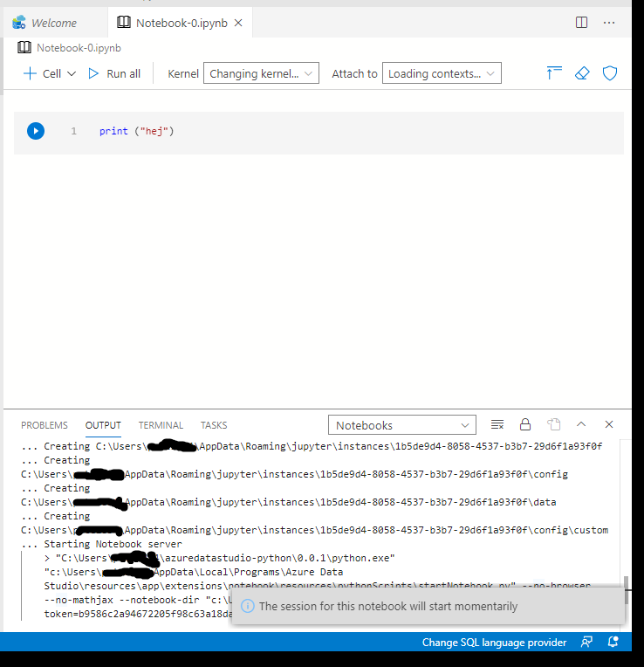Image resolution: width=644 pixels, height=667 pixels.
Task: Open editor More Actions ellipsis menu
Action: tap(609, 23)
